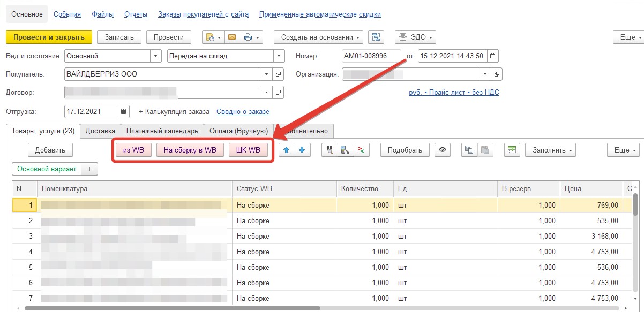Open the printer icon menu
This screenshot has width=644, height=312.
click(x=251, y=37)
